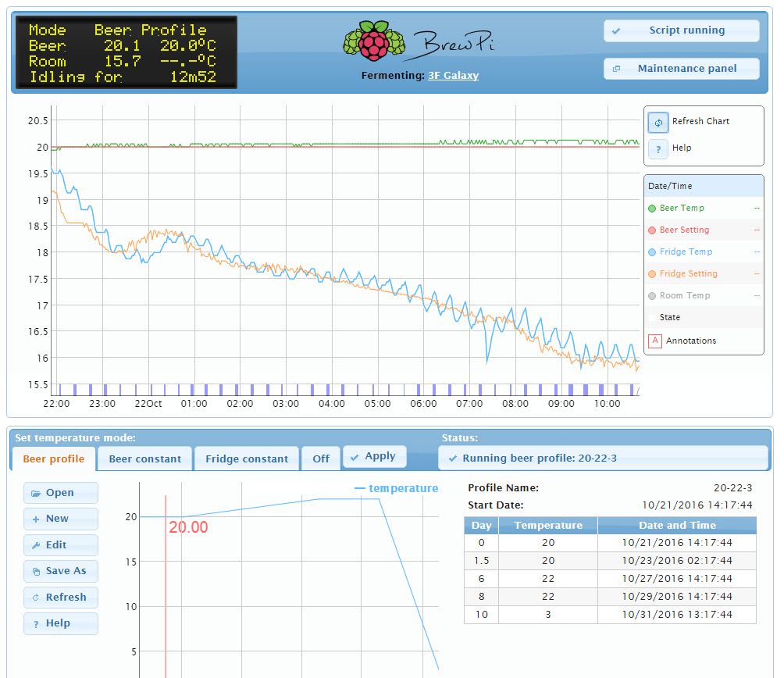Viewport: 784px width, 678px height.
Task: Click the beer profile preview graph
Action: [x=289, y=580]
